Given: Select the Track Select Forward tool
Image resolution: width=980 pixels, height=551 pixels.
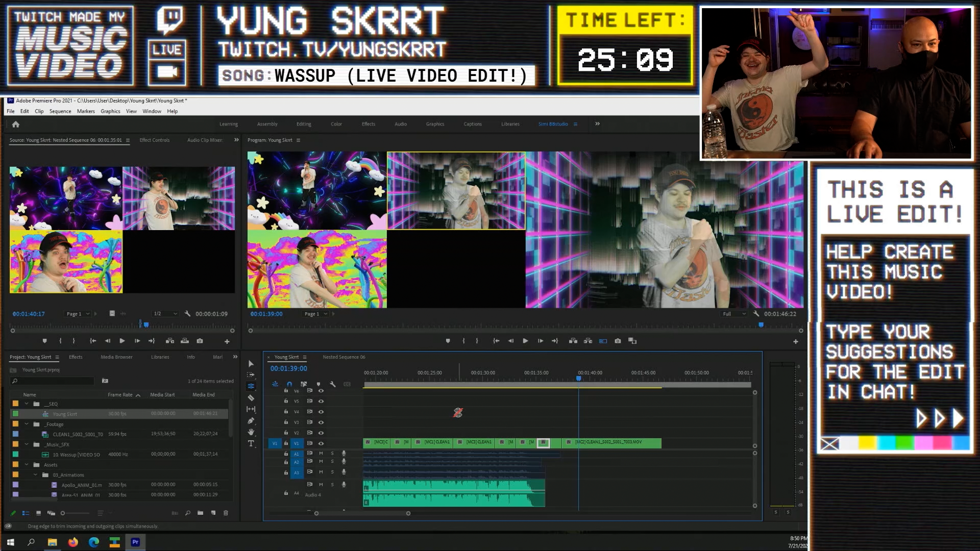Looking at the screenshot, I should click(251, 375).
